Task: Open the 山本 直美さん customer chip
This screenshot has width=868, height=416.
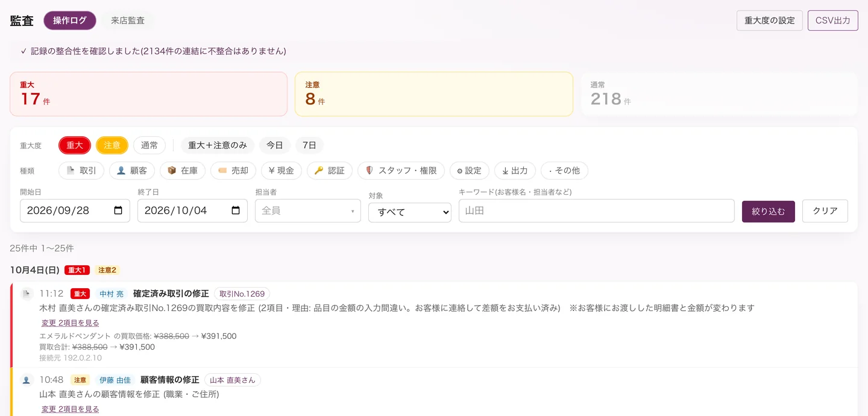Action: pyautogui.click(x=233, y=380)
